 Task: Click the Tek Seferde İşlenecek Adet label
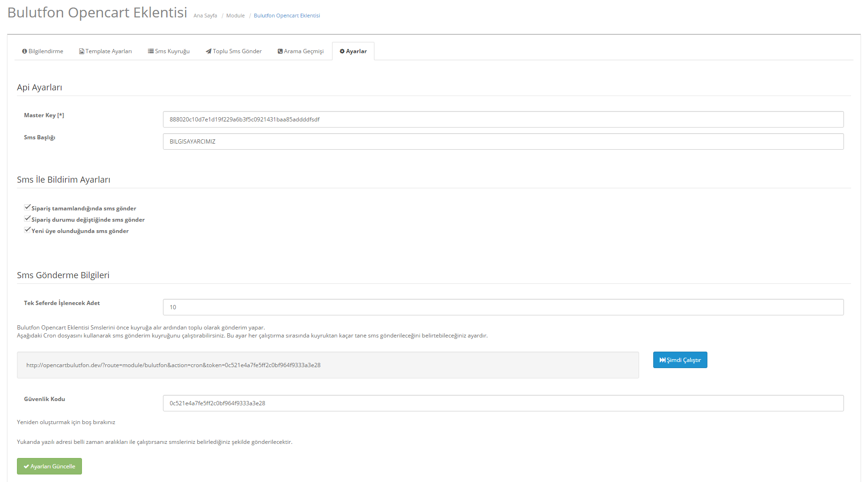pyautogui.click(x=62, y=303)
